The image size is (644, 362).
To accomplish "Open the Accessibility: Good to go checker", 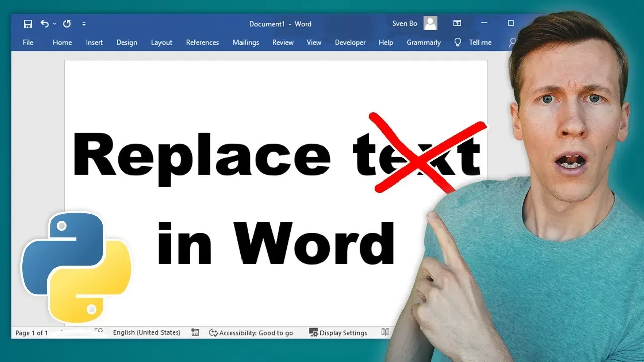I will click(251, 333).
